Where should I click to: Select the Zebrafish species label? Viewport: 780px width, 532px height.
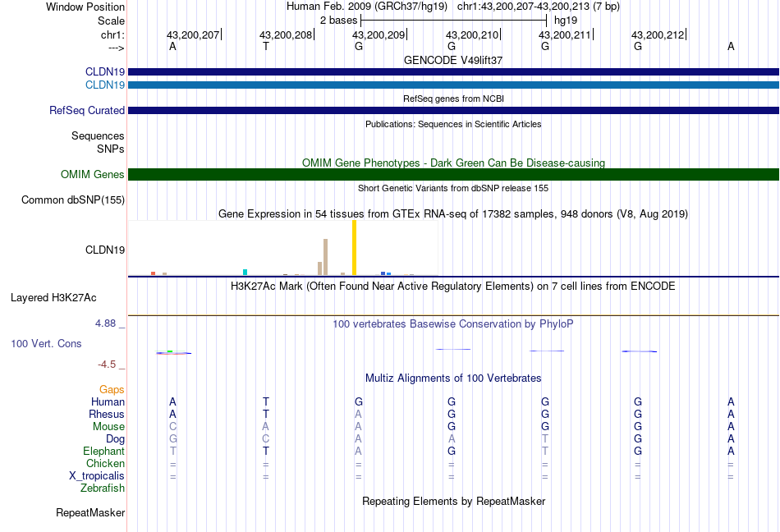103,488
